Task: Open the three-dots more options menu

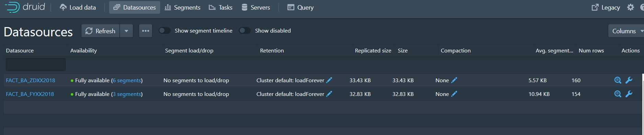Action: click(146, 31)
